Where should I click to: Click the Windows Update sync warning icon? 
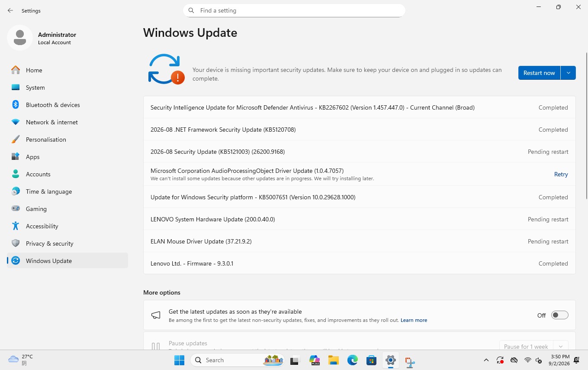166,69
